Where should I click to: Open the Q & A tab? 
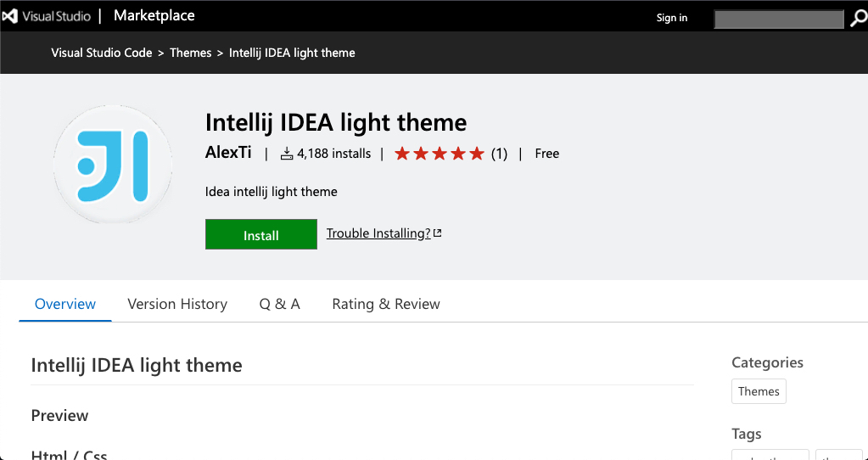click(279, 304)
